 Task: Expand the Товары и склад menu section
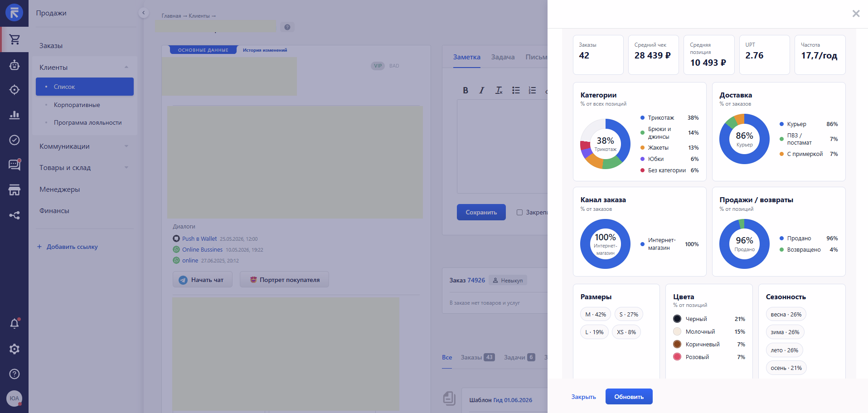[126, 167]
